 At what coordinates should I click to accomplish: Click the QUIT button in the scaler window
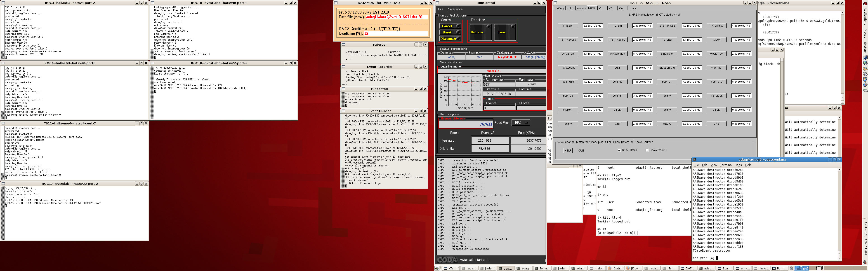pyautogui.click(x=581, y=150)
